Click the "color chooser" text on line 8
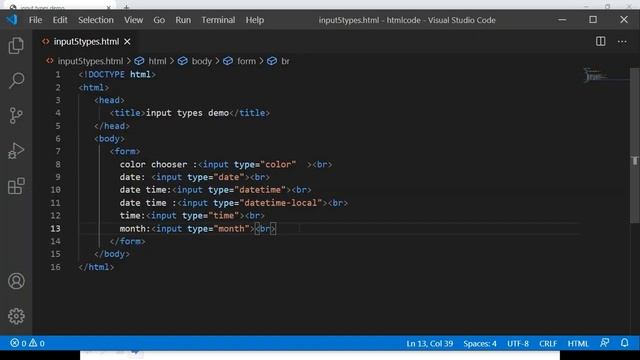The image size is (640, 360). click(153, 164)
